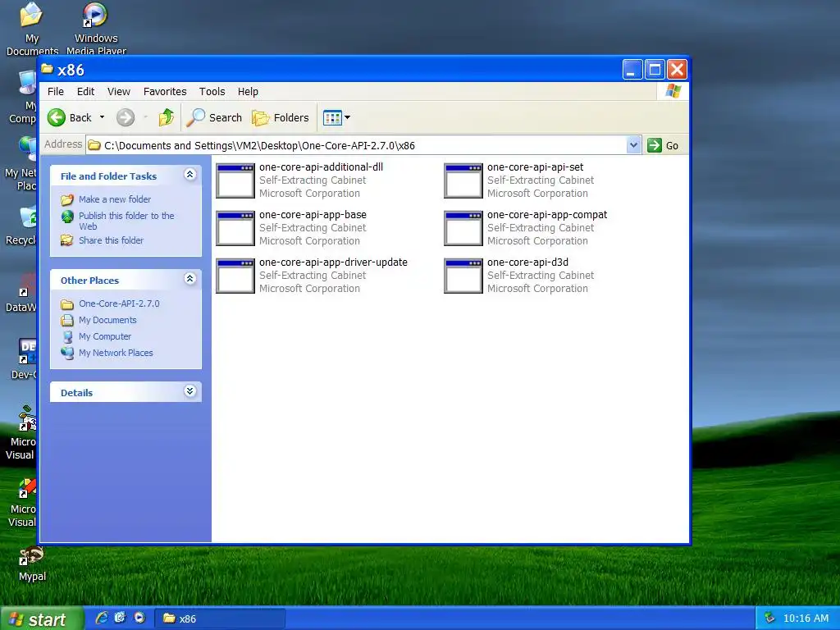The image size is (840, 630).
Task: Click the Share this folder icon
Action: coord(67,240)
